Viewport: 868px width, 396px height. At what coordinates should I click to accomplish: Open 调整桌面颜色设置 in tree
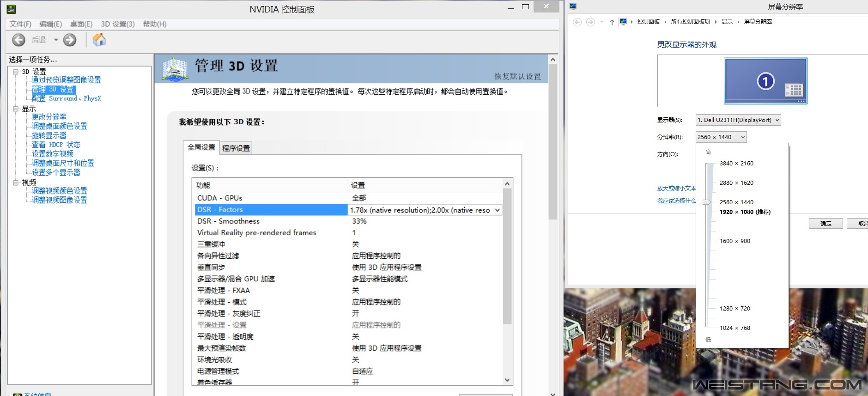pos(59,126)
